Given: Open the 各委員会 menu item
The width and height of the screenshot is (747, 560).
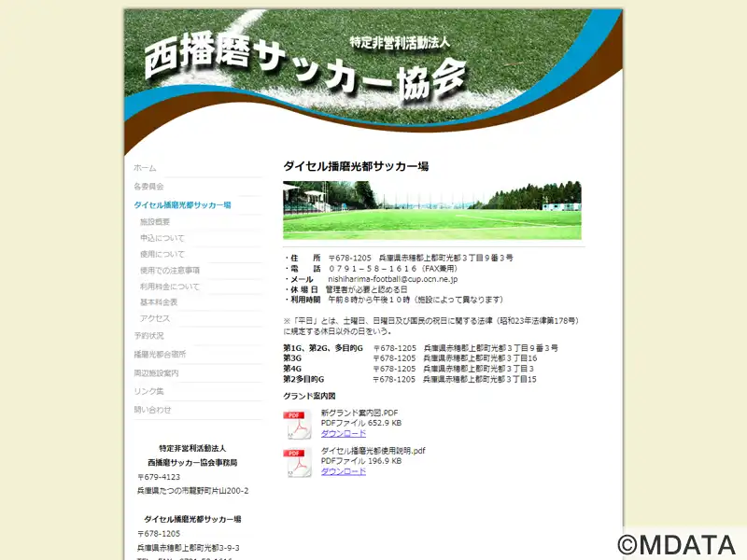Looking at the screenshot, I should pos(148,187).
